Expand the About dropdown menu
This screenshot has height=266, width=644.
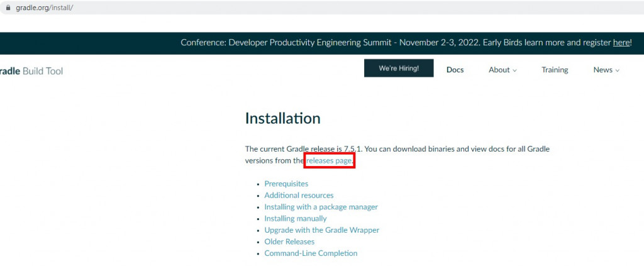(502, 70)
